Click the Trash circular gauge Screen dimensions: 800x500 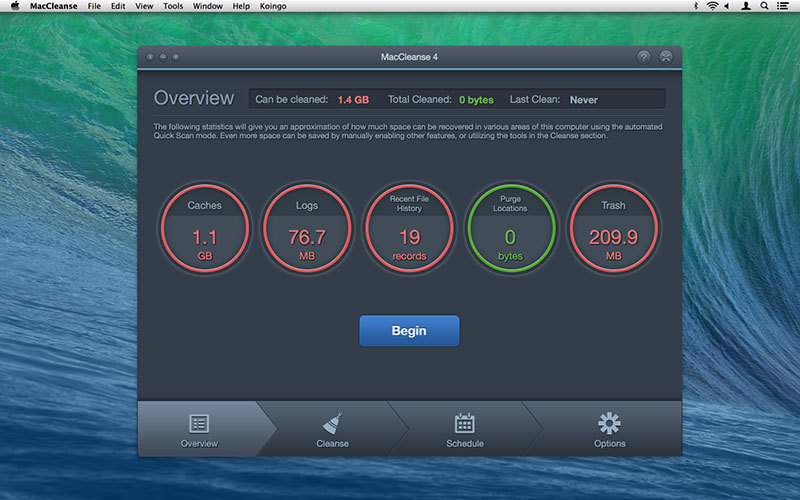click(613, 229)
